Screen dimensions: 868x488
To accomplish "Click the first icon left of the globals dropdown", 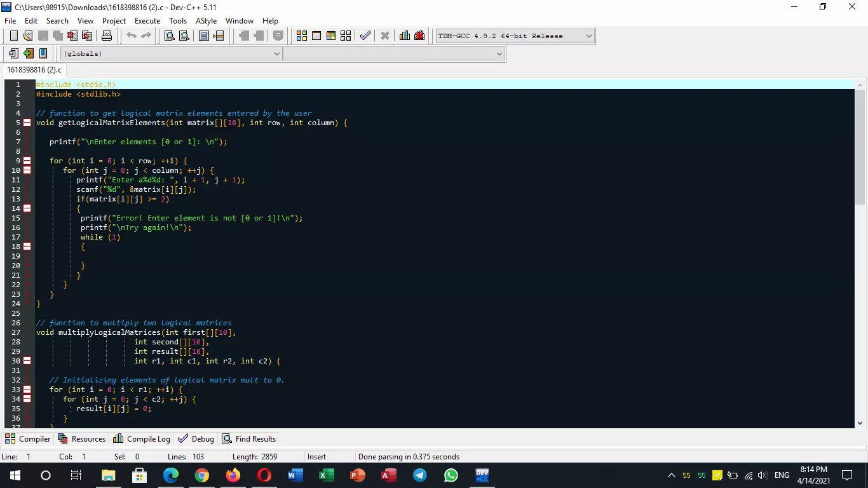I will [13, 53].
